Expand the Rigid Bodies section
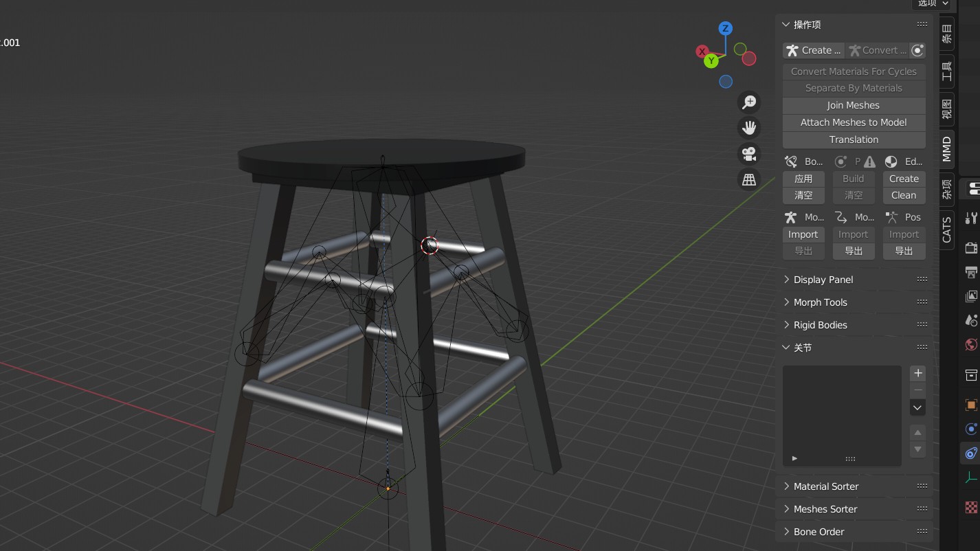 (x=820, y=325)
